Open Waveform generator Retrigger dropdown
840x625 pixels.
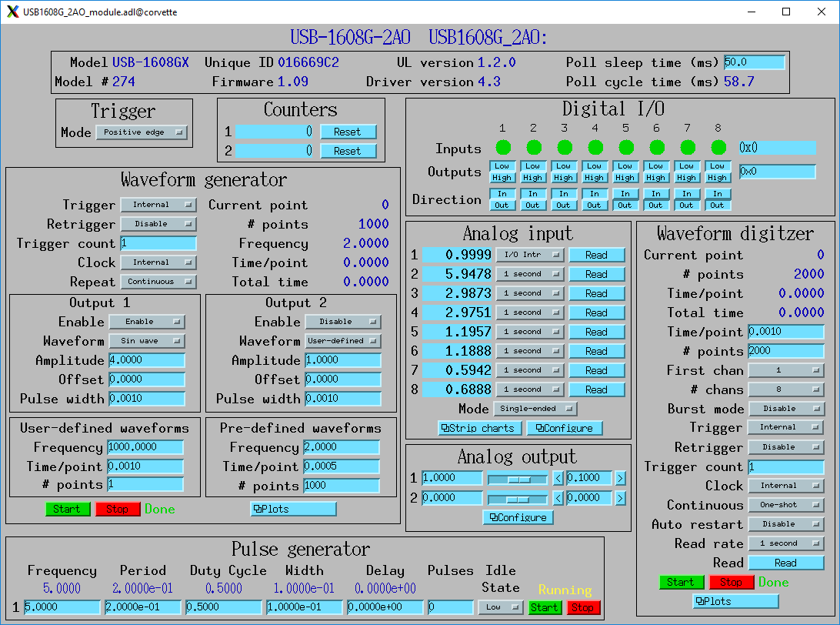pyautogui.click(x=158, y=224)
